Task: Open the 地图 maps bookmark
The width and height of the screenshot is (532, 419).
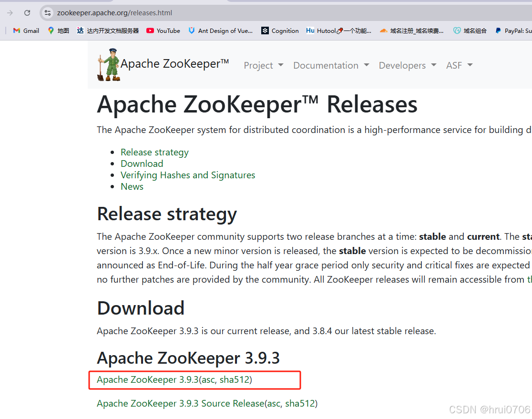Action: point(58,31)
